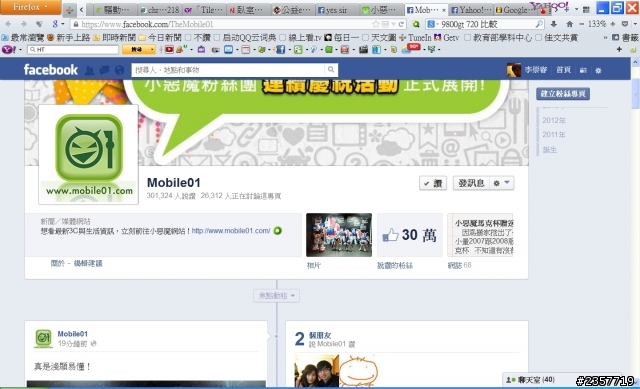Open the search engine selector in search box
The height and width of the screenshot is (389, 640).
pyautogui.click(x=433, y=24)
